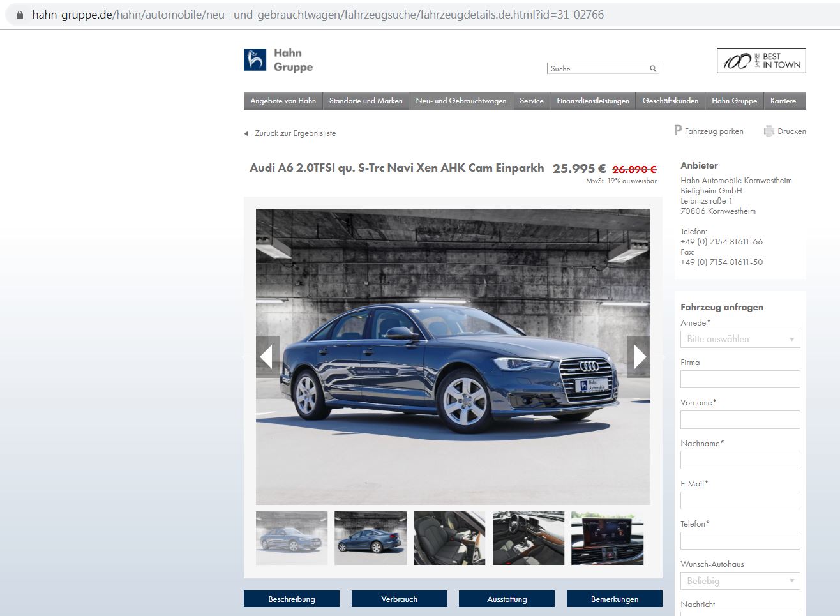Select fourth thumbnail showing the dashboard interior
Screen dimensions: 840x616
(x=529, y=538)
